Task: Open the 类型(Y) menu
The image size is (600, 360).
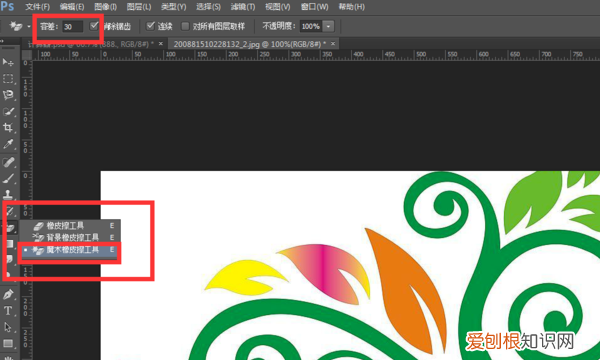Action: click(173, 7)
